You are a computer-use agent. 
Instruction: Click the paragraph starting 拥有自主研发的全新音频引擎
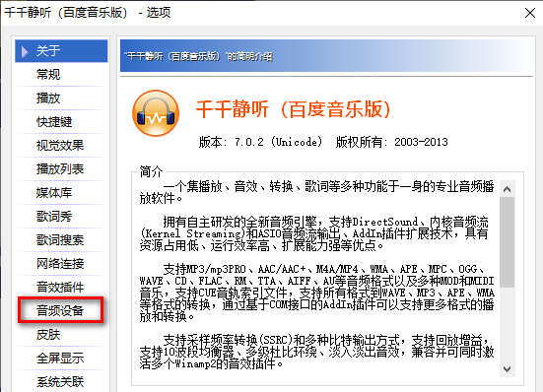(314, 233)
